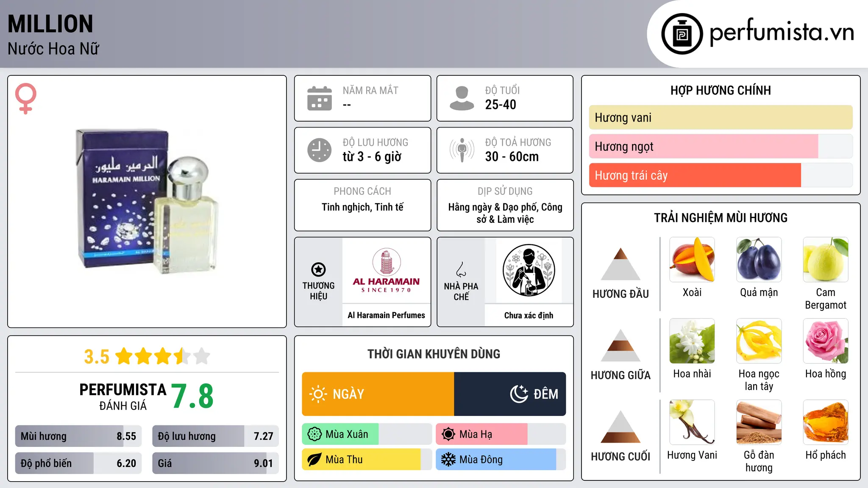Click the 'Thời Gian Khuyên Dùng' heading
The image size is (868, 488).
coord(434,354)
